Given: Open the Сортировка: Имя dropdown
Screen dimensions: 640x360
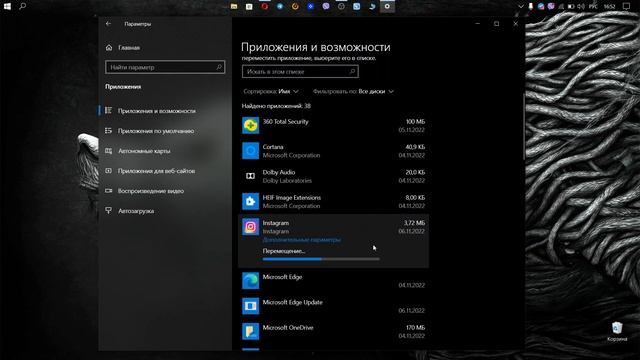Looking at the screenshot, I should 271,91.
